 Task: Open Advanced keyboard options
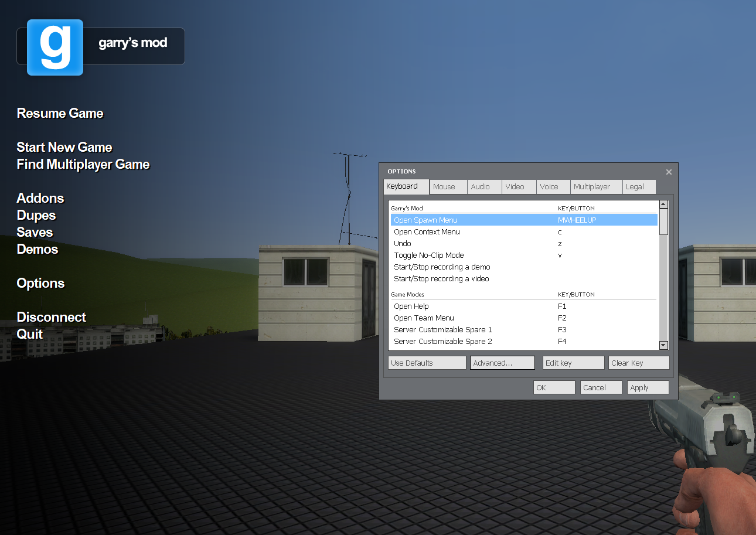[502, 363]
